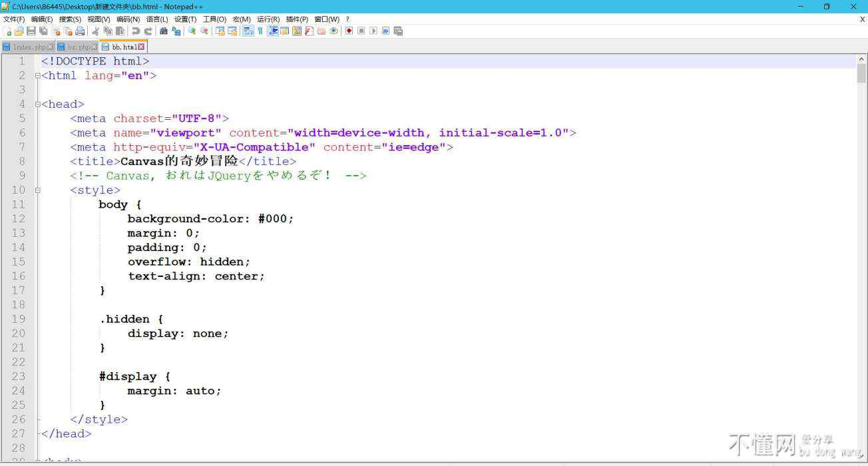Place cursor on the #000 color value
Image resolution: width=868 pixels, height=466 pixels.
[276, 219]
